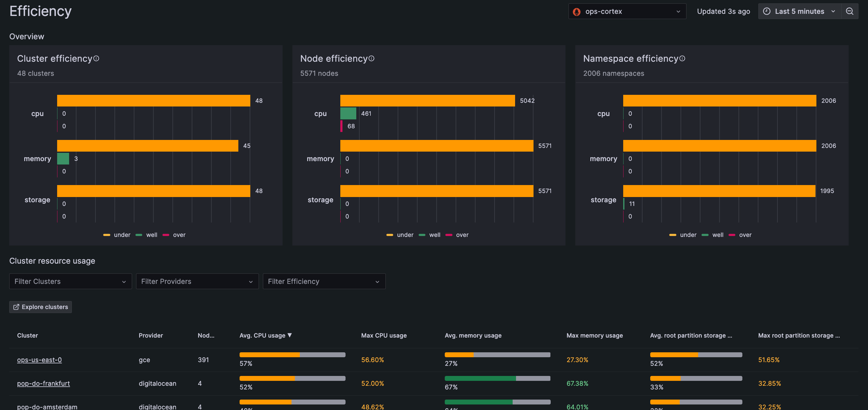Click the Avg. CPU usage bar for ops-us-east-0

click(292, 355)
